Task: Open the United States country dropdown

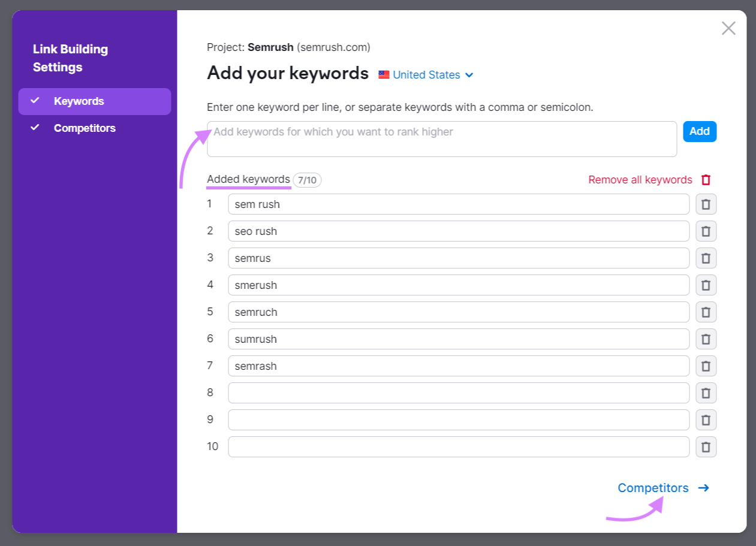Action: pyautogui.click(x=426, y=74)
